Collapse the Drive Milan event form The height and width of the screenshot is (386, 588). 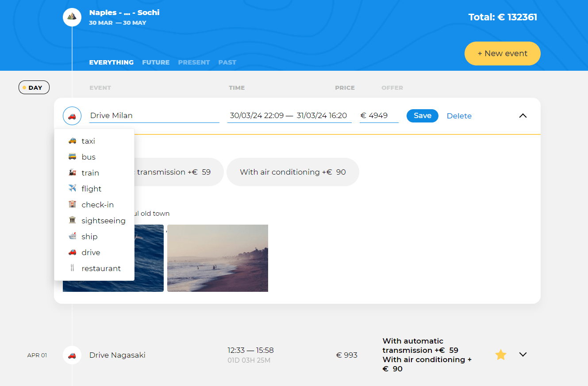pos(523,116)
